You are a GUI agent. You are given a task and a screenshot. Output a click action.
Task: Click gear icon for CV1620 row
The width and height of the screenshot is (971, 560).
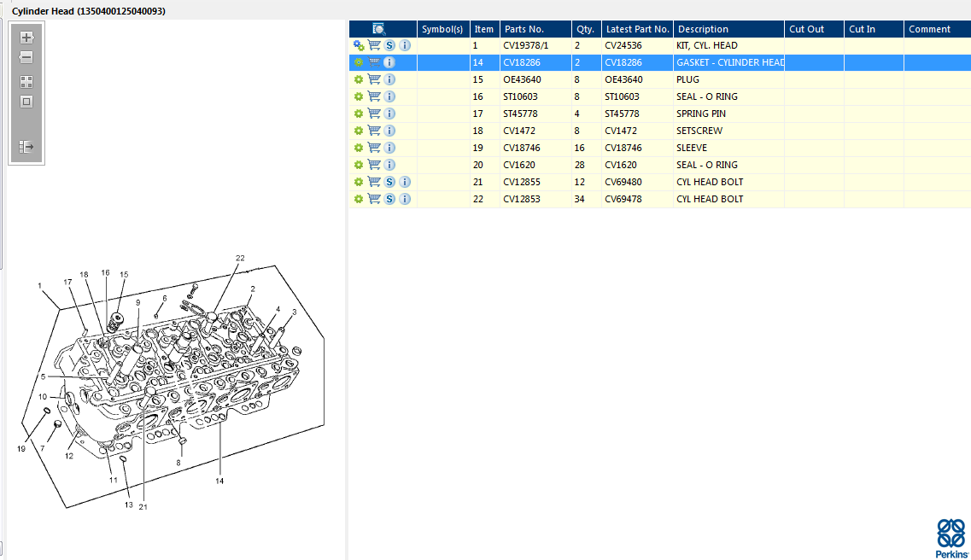(359, 165)
